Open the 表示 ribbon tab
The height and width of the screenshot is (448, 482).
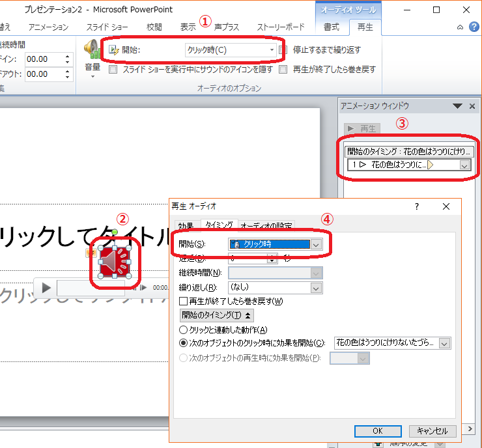(x=188, y=27)
